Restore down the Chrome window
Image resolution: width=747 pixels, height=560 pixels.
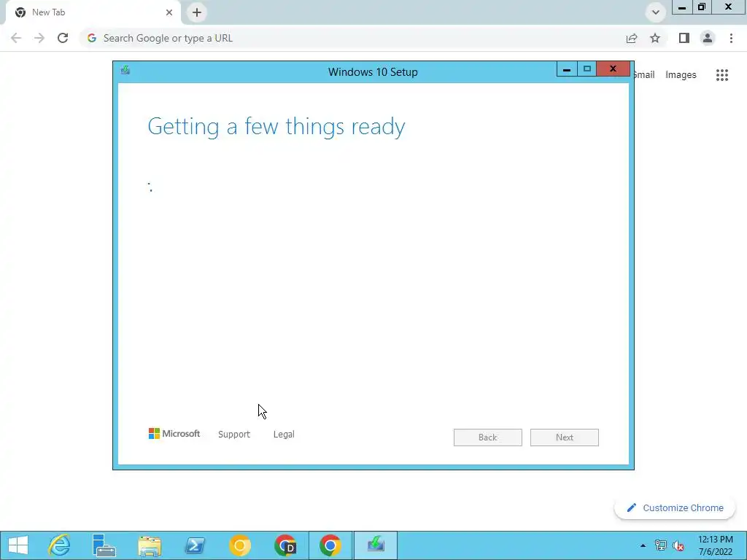[702, 7]
